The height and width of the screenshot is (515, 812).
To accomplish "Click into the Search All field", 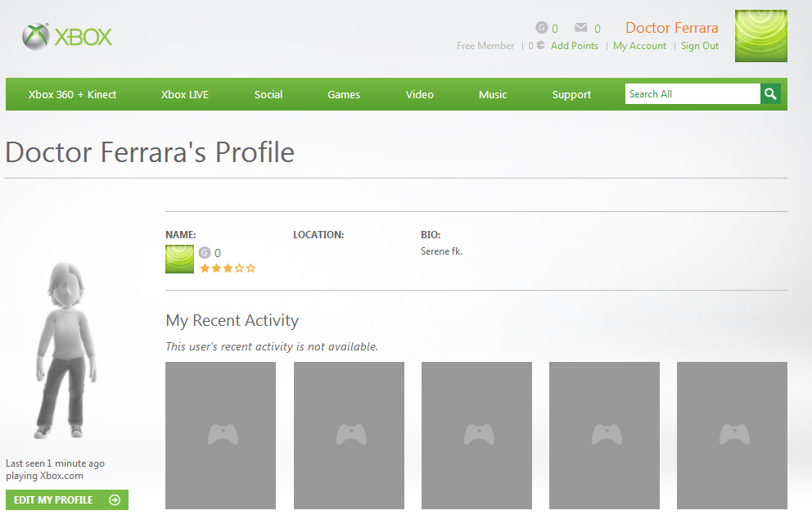I will pyautogui.click(x=692, y=94).
